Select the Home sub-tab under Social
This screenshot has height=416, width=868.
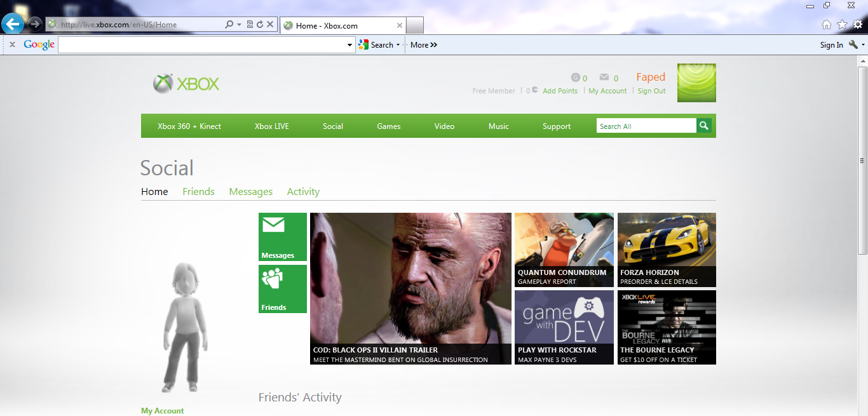click(154, 191)
